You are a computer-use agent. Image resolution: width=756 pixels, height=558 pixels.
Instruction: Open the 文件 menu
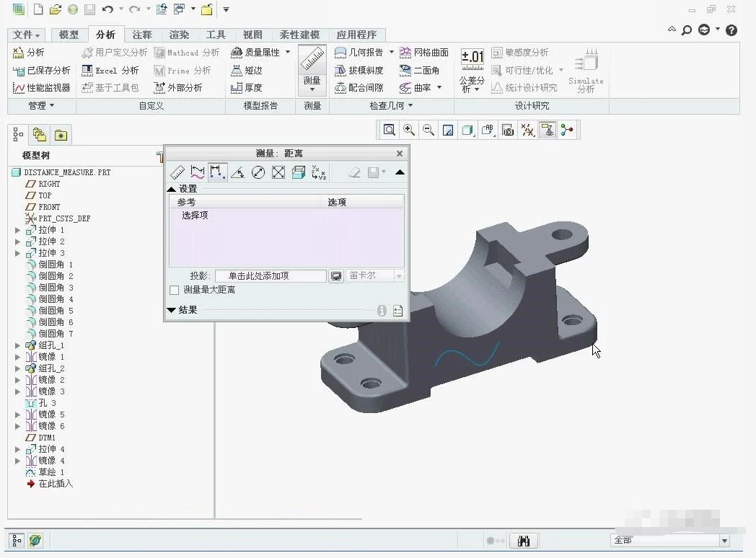[26, 35]
